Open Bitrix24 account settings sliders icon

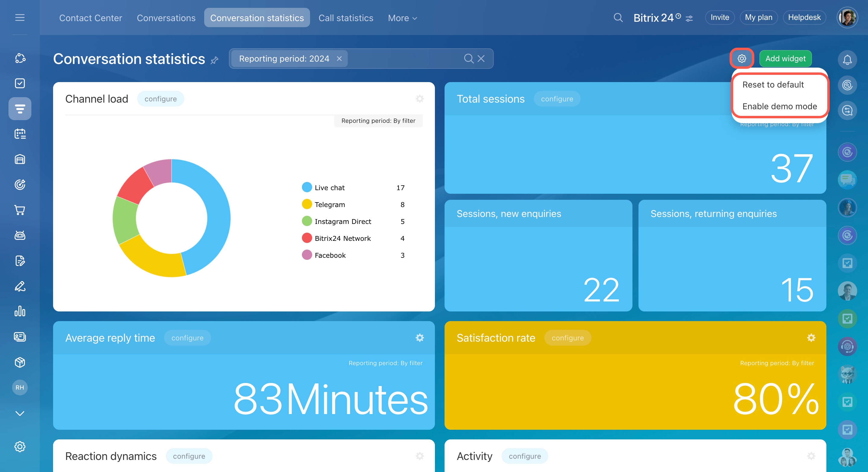(x=689, y=18)
